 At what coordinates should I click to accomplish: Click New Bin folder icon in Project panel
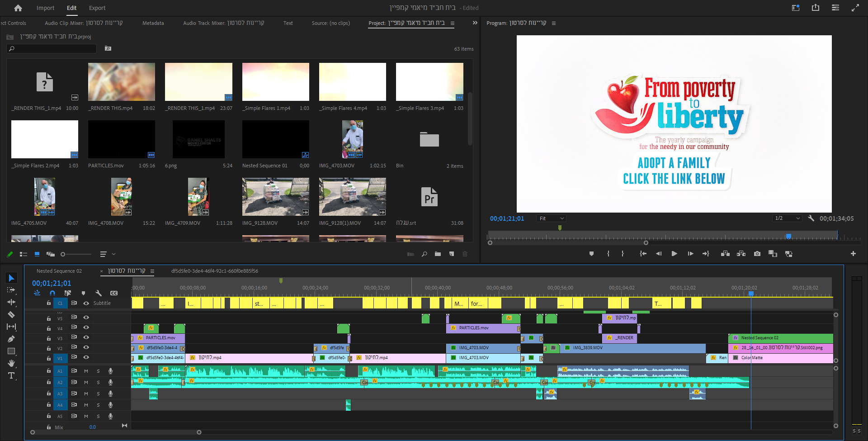438,254
